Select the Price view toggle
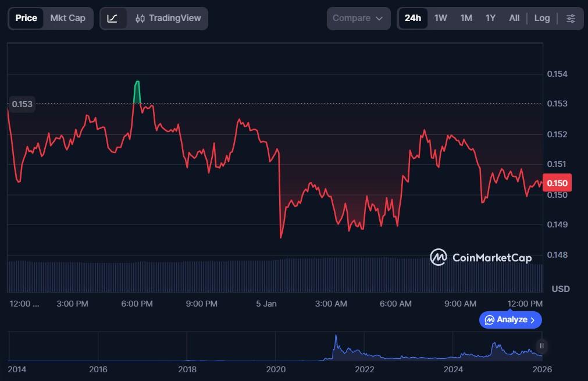Screen dimensions: 588x381 click(x=26, y=19)
